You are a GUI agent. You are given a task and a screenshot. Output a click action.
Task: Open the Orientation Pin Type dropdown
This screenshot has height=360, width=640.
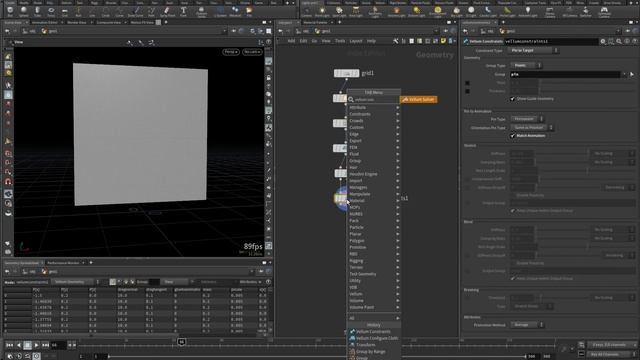coord(532,127)
